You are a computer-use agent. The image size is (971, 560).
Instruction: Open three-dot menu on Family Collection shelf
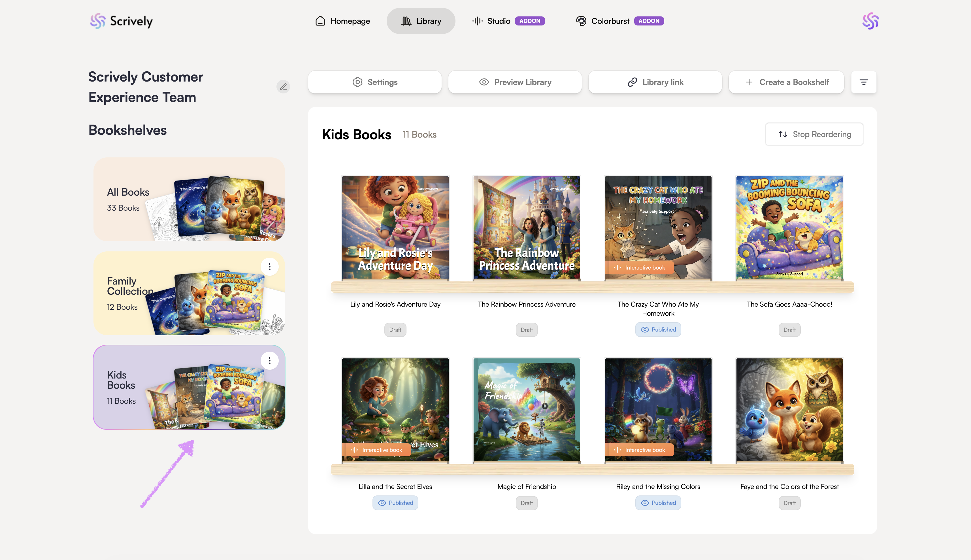tap(269, 266)
